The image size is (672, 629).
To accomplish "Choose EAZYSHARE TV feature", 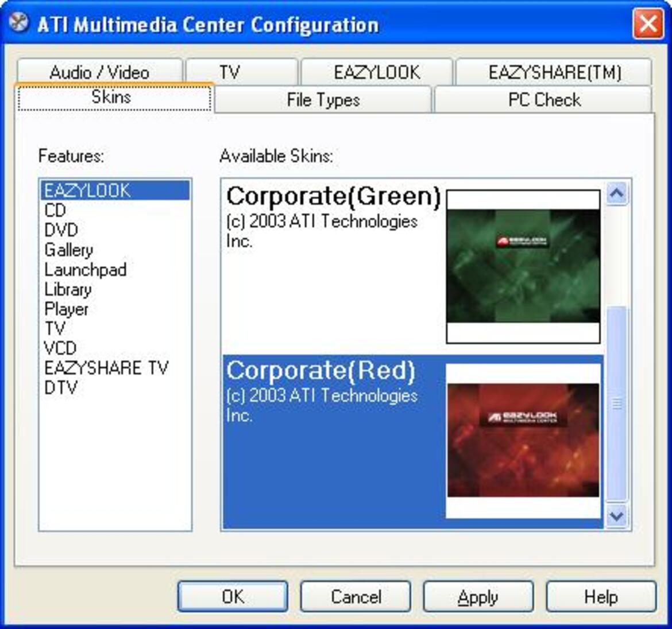I will (x=115, y=368).
